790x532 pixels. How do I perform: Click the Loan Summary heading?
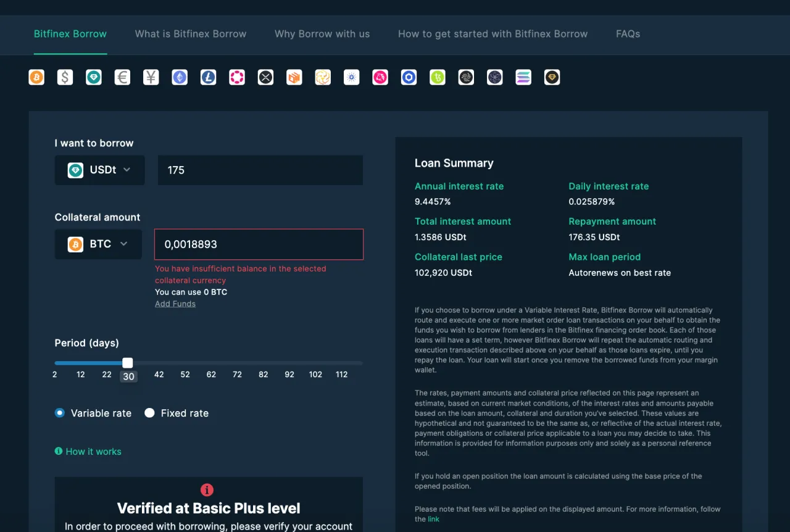point(454,163)
